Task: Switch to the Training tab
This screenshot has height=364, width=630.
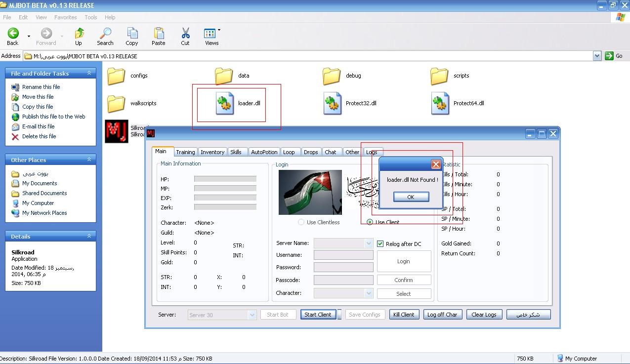Action: 185,152
